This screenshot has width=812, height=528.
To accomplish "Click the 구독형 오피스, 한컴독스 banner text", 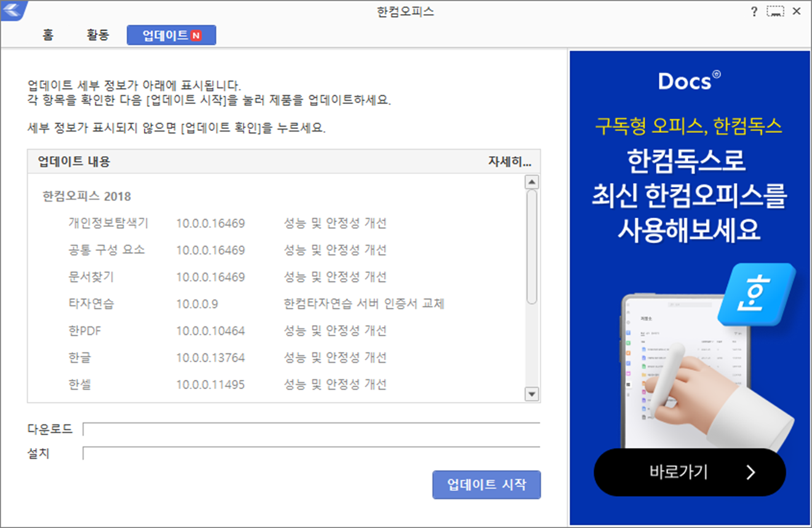I will pos(688,127).
